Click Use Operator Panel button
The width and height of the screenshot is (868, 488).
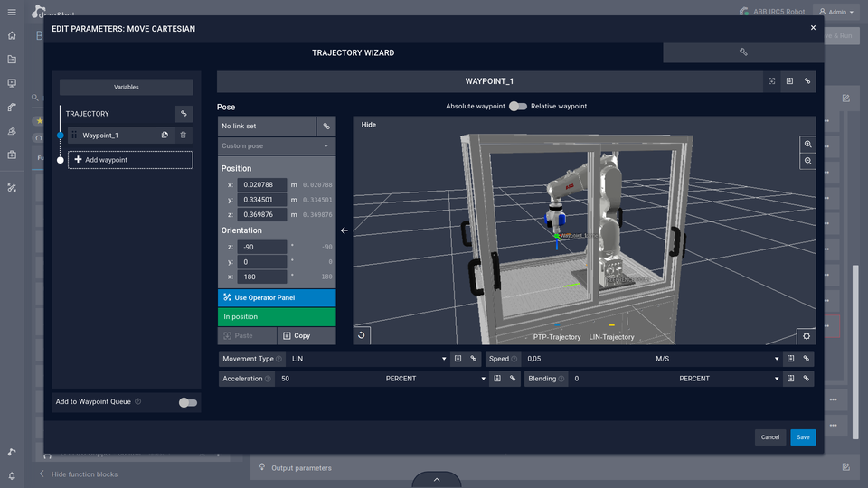pyautogui.click(x=277, y=297)
